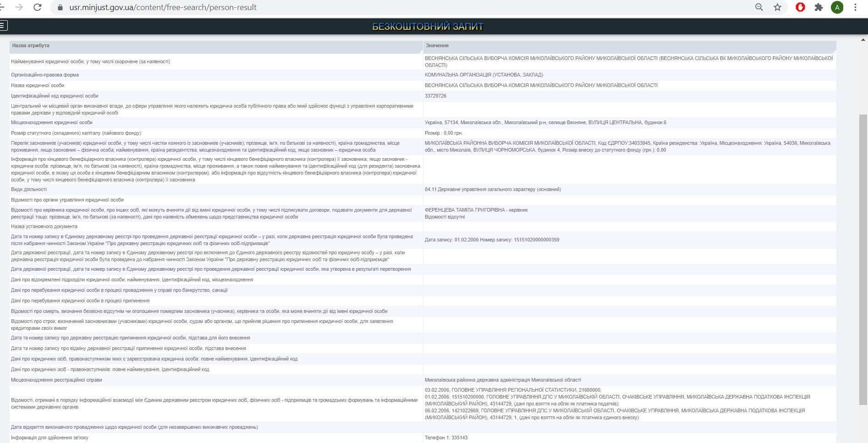
Task: Bookmark this page with star icon
Action: 778,7
